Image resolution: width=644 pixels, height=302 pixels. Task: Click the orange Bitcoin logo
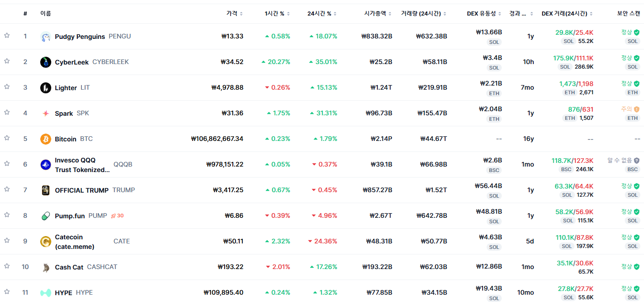(x=46, y=139)
